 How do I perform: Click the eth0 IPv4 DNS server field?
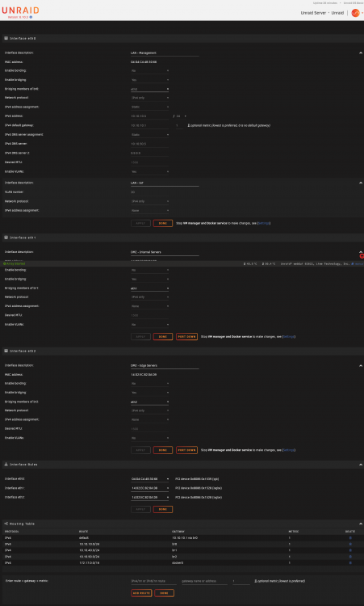pyautogui.click(x=150, y=144)
